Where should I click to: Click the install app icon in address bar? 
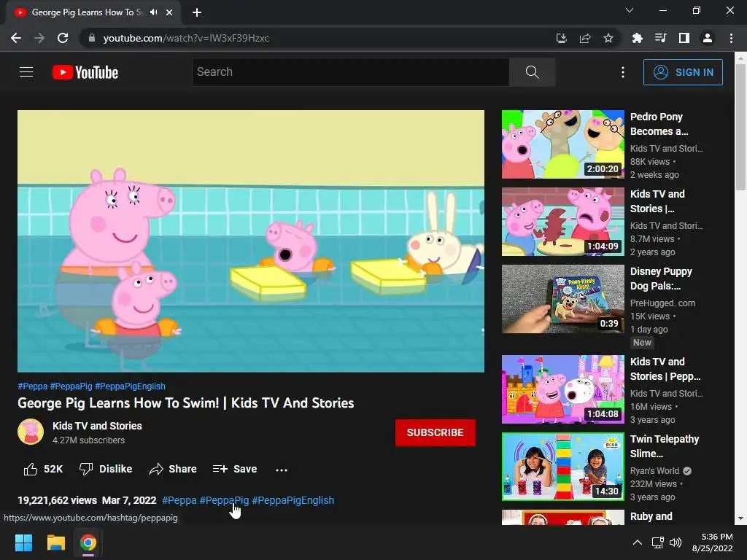click(561, 38)
